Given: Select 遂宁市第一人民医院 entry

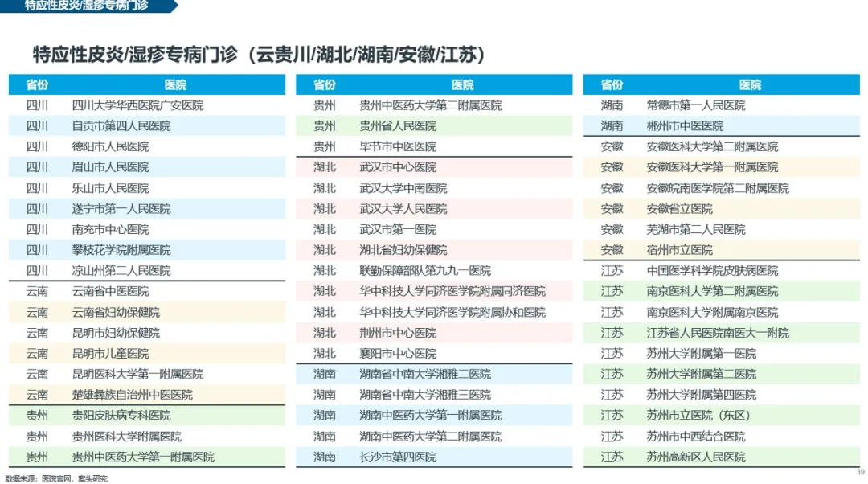Looking at the screenshot, I should [x=121, y=209].
